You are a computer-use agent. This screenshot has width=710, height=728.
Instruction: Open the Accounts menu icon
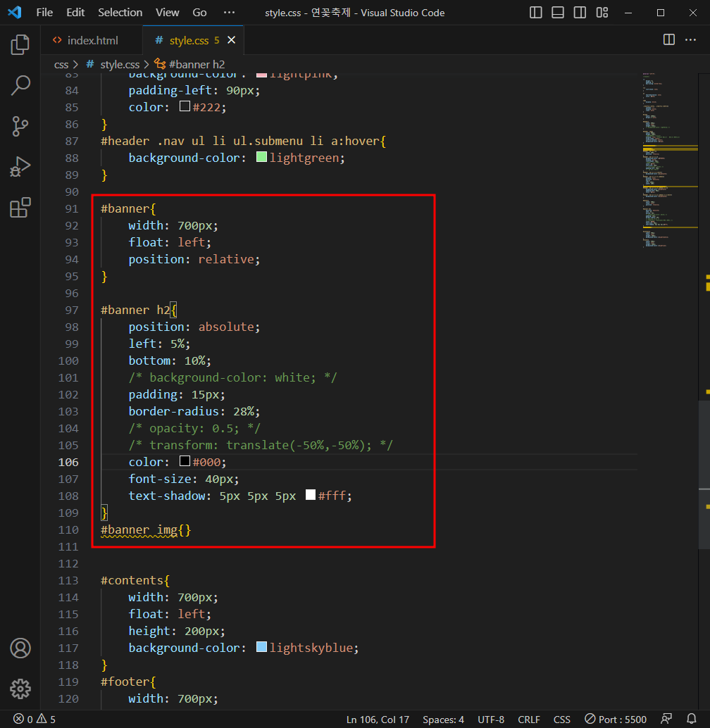point(20,648)
